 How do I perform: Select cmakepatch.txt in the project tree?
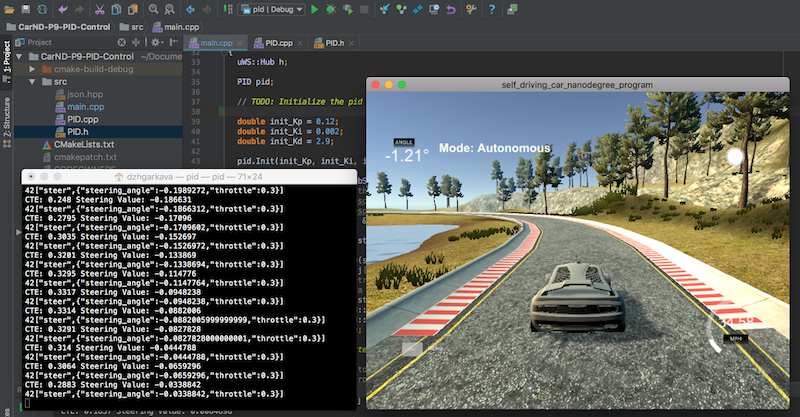[x=80, y=157]
